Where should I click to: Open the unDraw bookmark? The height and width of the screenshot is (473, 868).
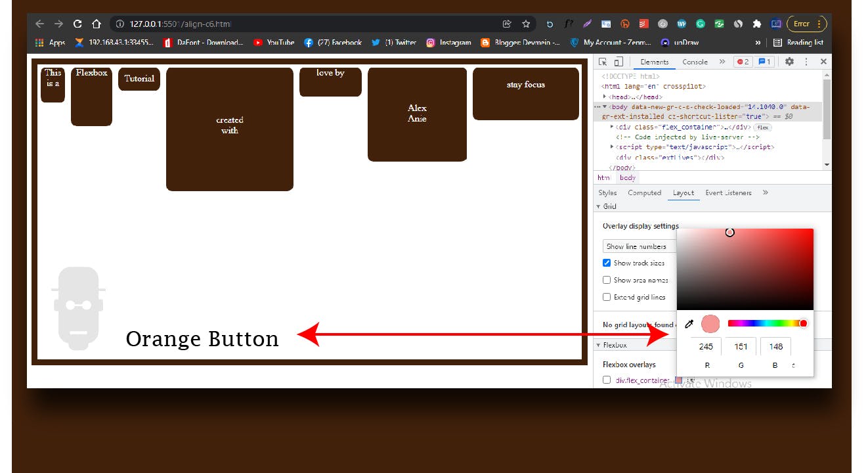tap(680, 42)
